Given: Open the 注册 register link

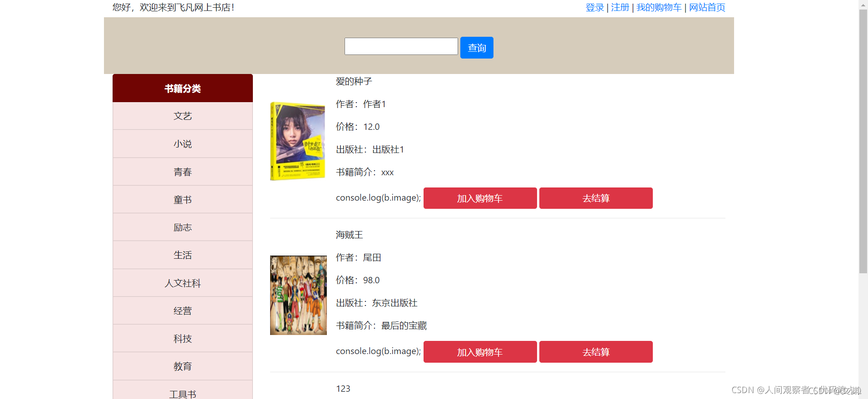Looking at the screenshot, I should point(620,7).
